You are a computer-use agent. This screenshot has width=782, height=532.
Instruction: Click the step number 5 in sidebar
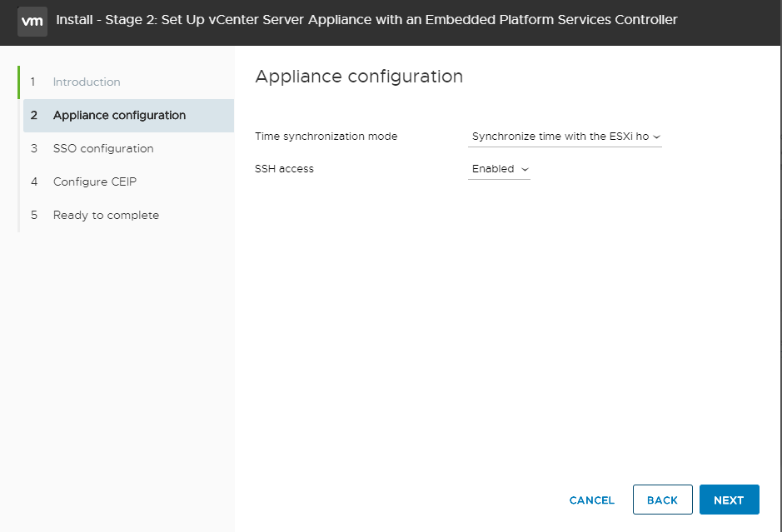(x=34, y=215)
